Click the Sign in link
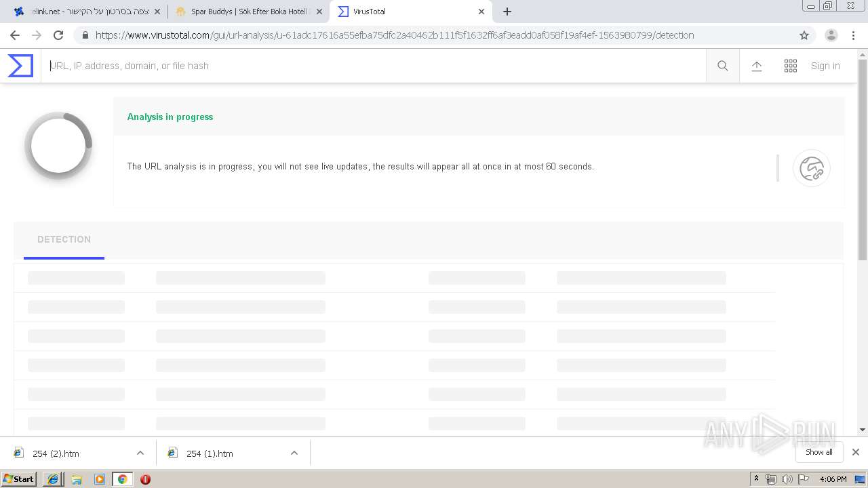868x488 pixels. click(x=825, y=66)
